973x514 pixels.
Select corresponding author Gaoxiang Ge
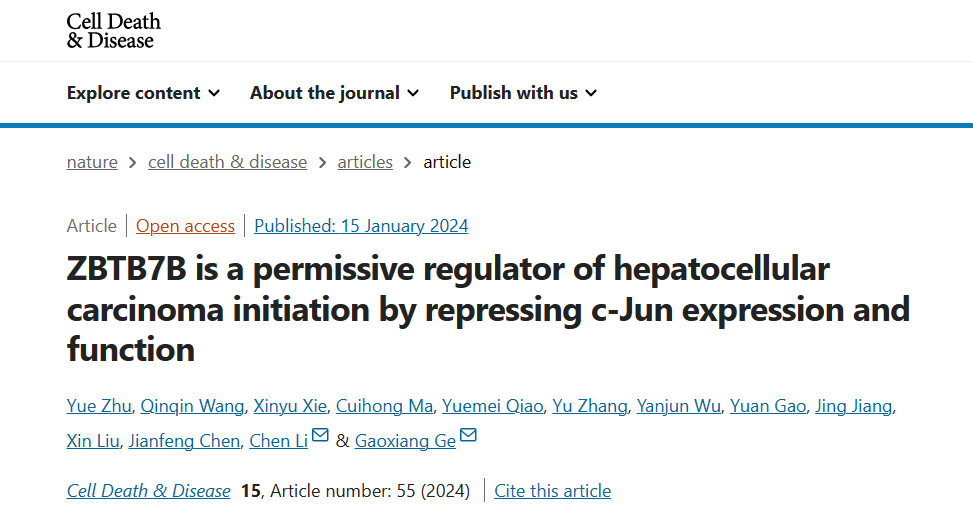[405, 441]
